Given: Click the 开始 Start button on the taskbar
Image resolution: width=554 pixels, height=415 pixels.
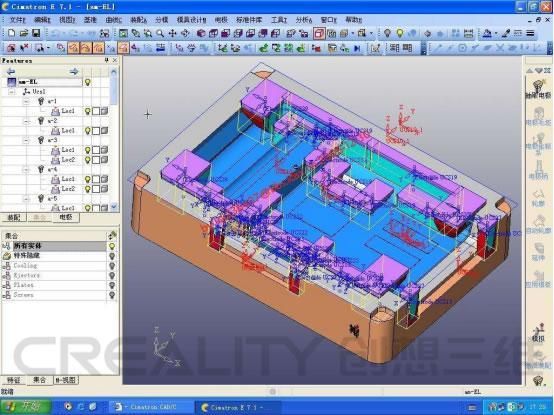Looking at the screenshot, I should [25, 406].
